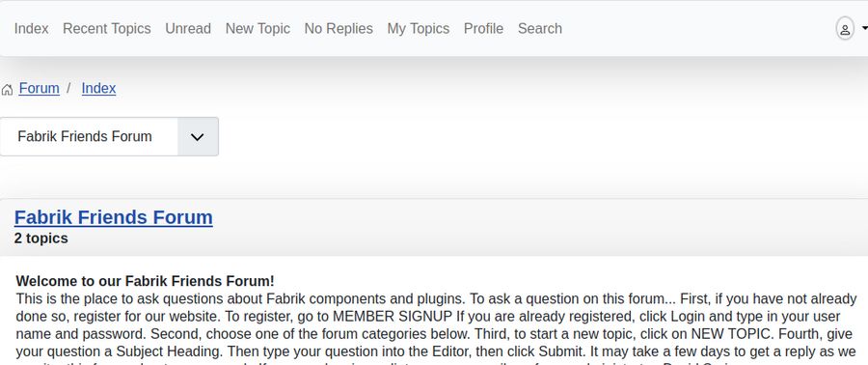Click the '2 topics' count label
This screenshot has height=365, width=868.
tap(41, 239)
